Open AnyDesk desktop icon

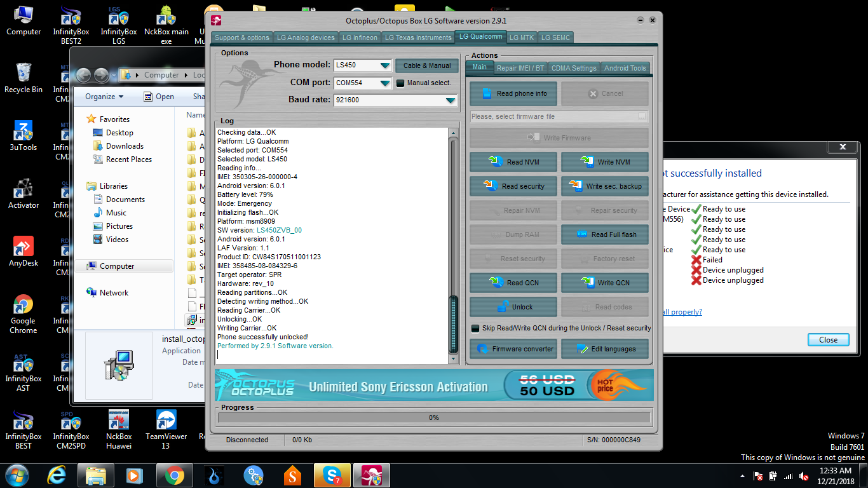click(24, 252)
